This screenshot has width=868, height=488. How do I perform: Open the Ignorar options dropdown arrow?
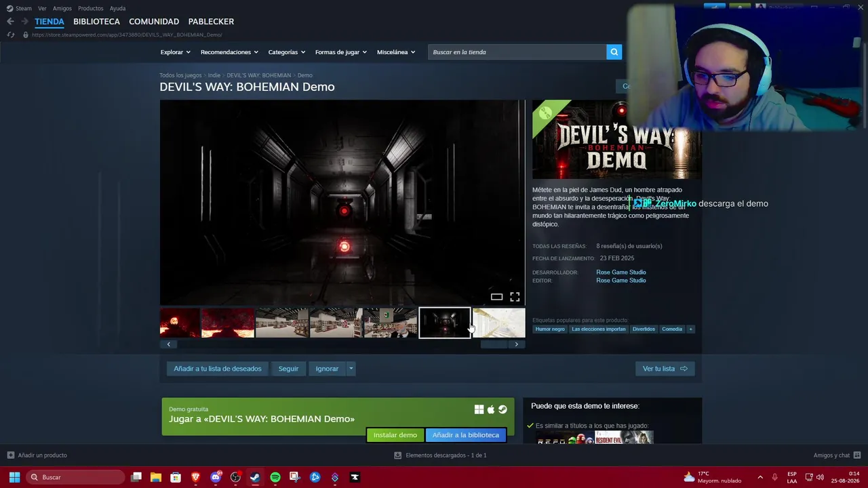click(351, 369)
